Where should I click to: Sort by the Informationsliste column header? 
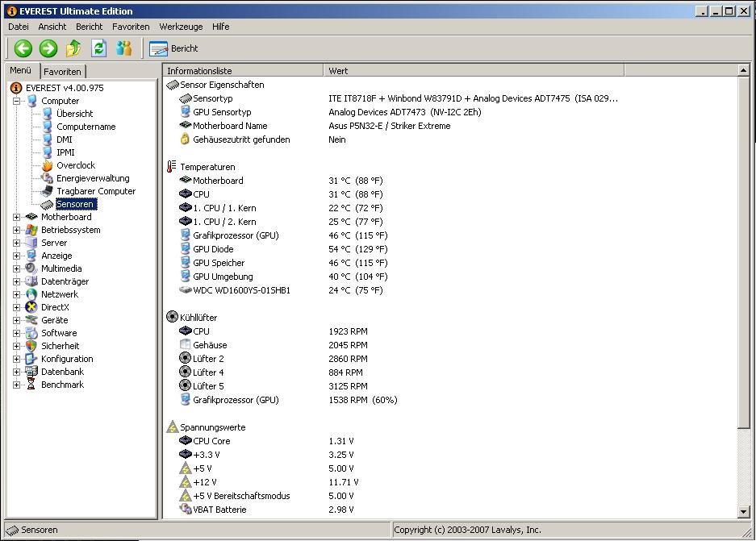tap(243, 70)
